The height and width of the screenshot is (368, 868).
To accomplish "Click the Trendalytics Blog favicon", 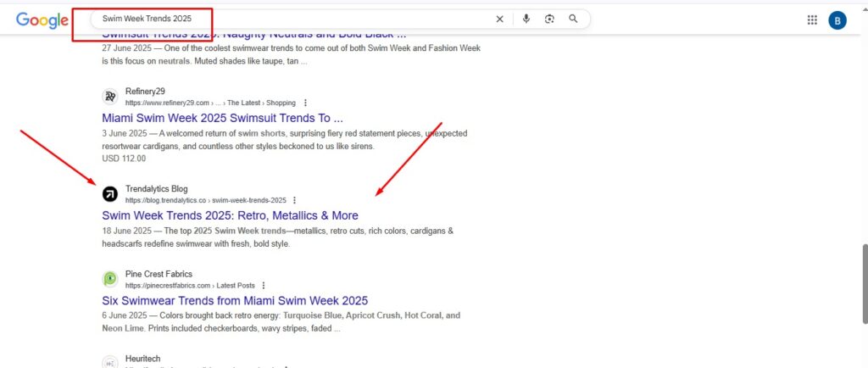I will (110, 194).
